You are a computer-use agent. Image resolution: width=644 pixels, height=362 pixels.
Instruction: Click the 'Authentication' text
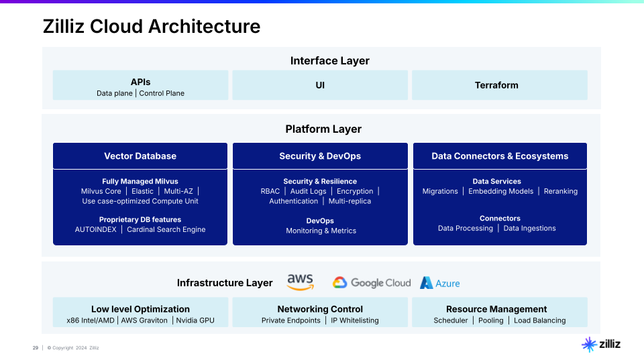click(294, 201)
